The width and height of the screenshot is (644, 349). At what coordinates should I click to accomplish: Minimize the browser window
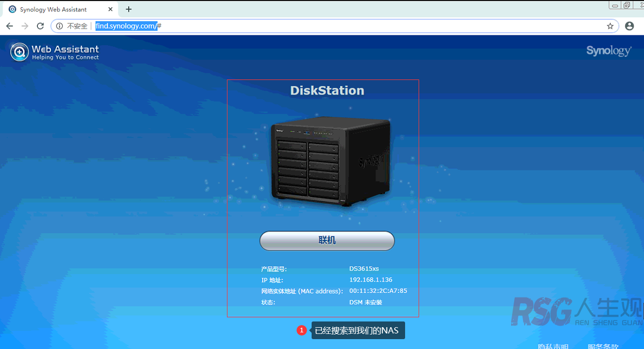coord(615,5)
